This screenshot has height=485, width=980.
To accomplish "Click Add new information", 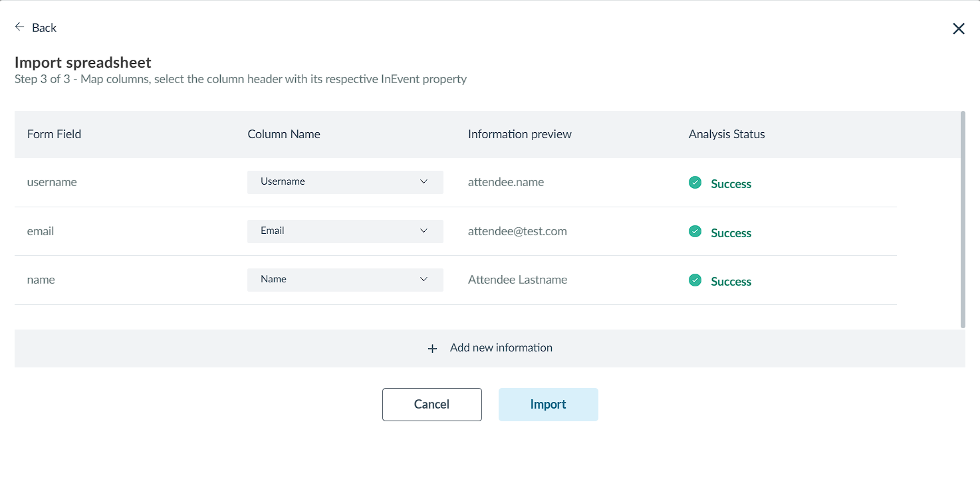I will [490, 348].
